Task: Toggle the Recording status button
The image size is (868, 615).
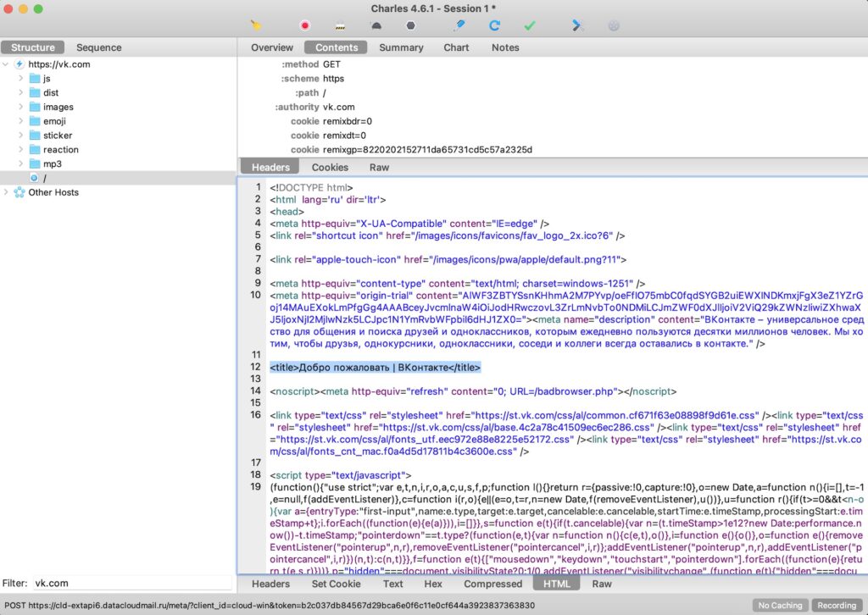Action: 837,606
